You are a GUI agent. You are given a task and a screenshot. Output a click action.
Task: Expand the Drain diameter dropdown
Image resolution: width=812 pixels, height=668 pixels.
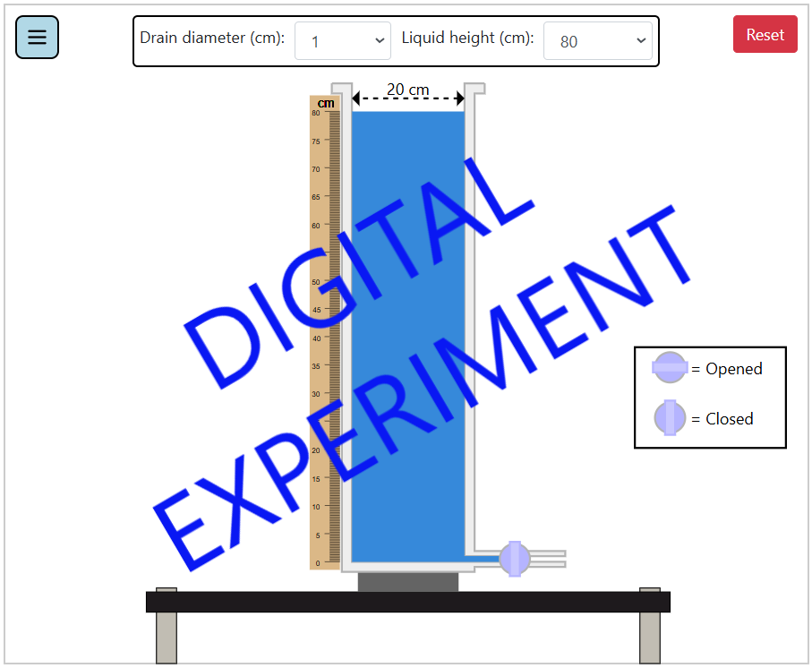pos(343,41)
